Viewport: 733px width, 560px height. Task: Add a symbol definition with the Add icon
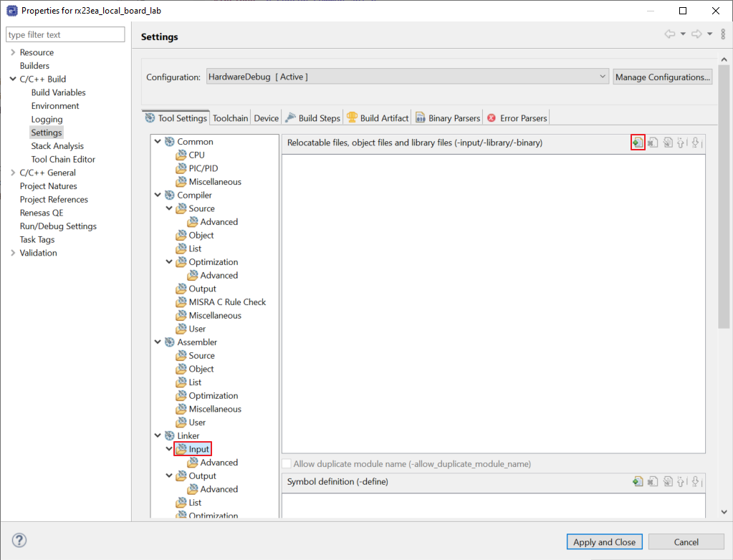[638, 481]
